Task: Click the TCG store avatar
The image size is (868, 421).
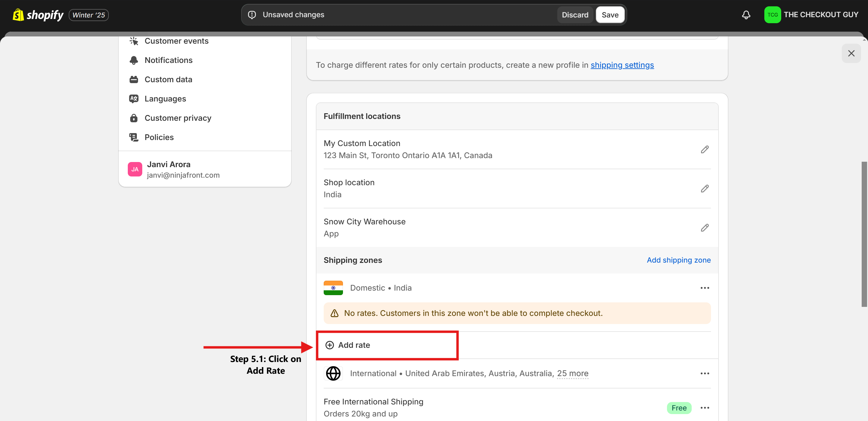Action: (x=772, y=15)
